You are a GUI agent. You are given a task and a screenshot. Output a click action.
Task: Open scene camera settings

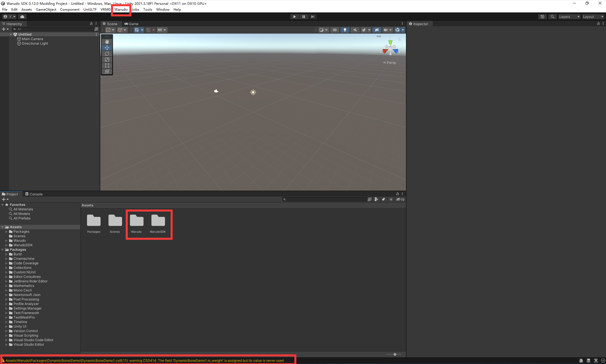[387, 30]
